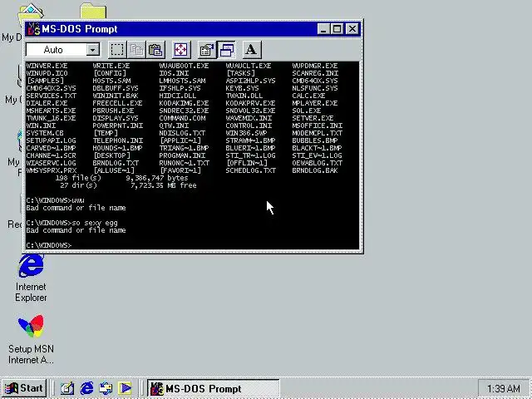Launch Internet Explorer from quick launch
The height and width of the screenshot is (399, 532).
[86, 388]
